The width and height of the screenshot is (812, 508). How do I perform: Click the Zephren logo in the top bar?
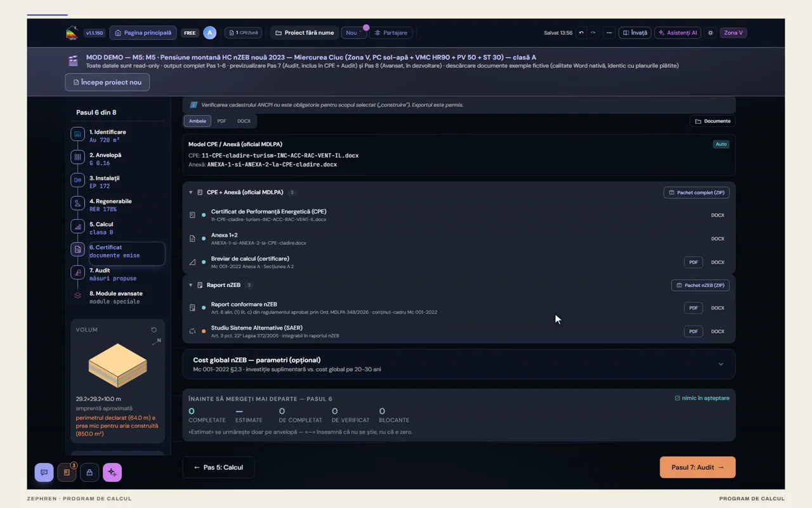[72, 32]
